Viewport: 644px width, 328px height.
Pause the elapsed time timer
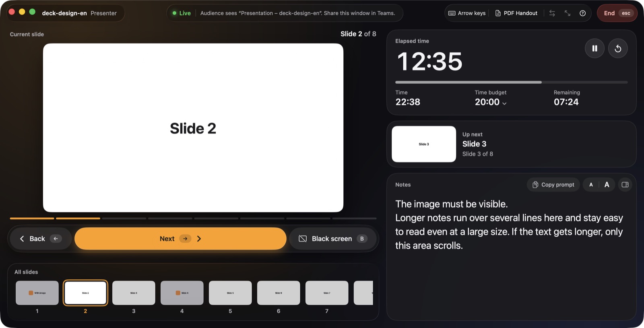point(594,48)
